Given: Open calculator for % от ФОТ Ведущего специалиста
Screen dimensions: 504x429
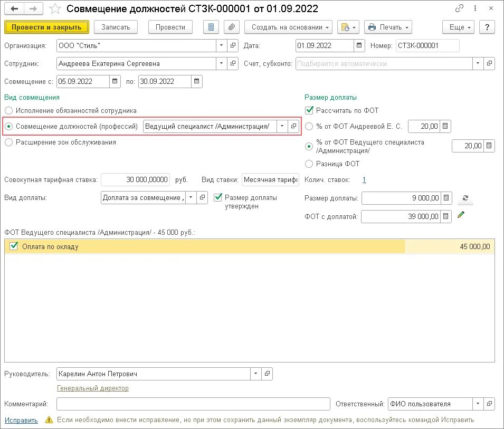Looking at the screenshot, I should pos(489,146).
